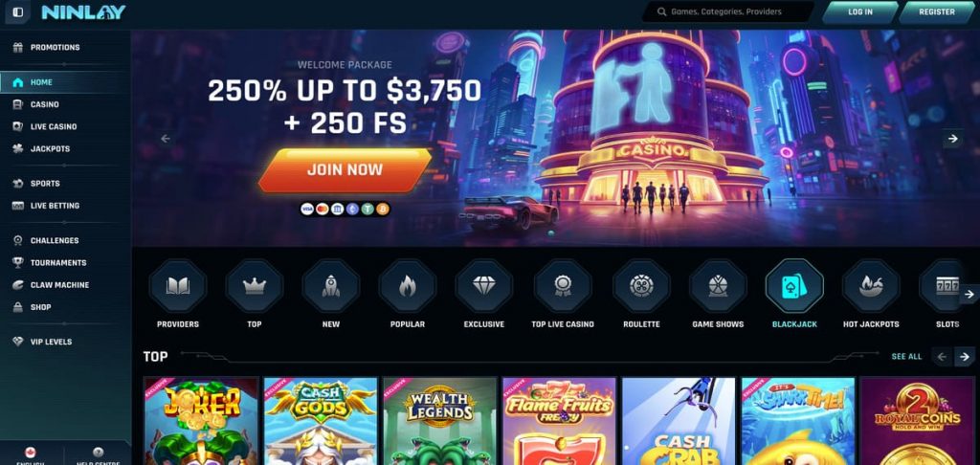The width and height of the screenshot is (980, 465).
Task: Open the Providers category icon
Action: (x=177, y=286)
